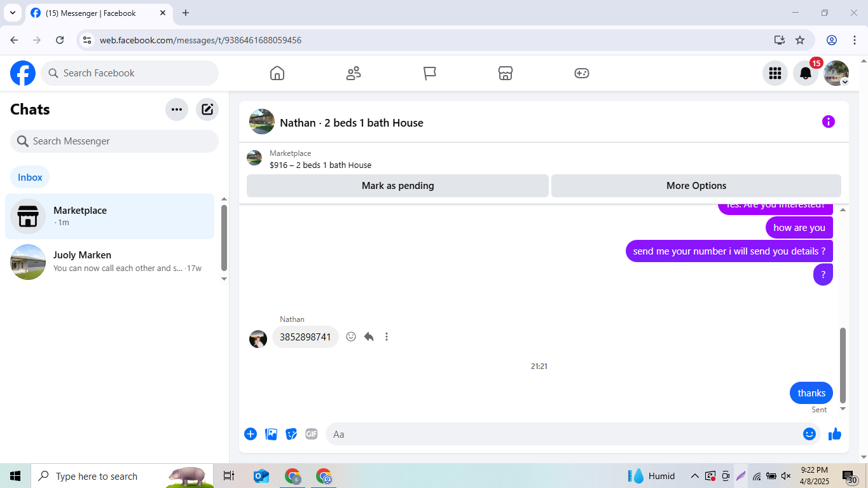Open the Chats options ellipsis

click(x=177, y=109)
